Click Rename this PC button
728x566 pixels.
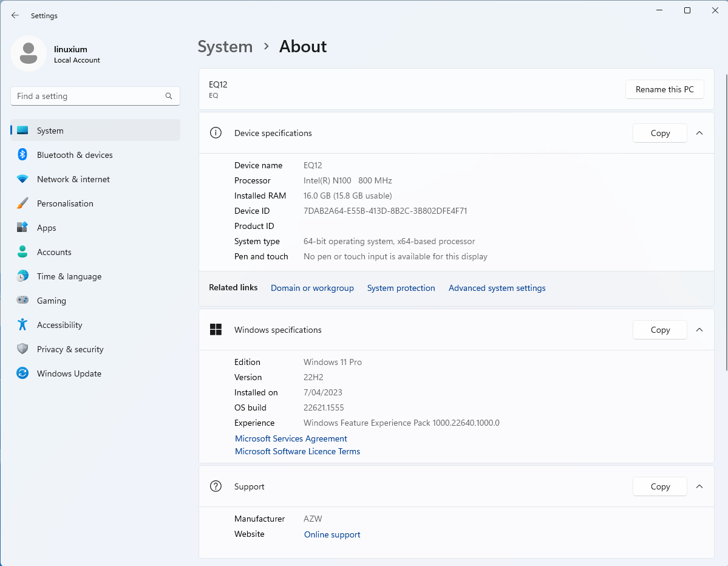(664, 89)
